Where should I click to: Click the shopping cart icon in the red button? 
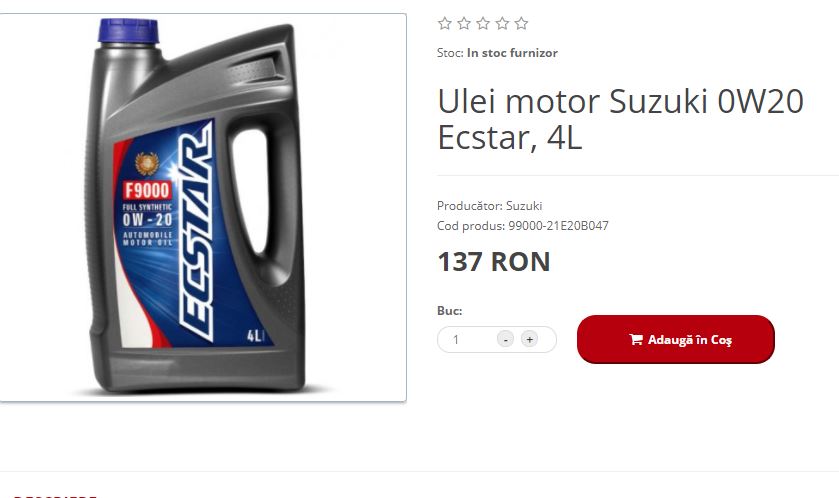636,339
